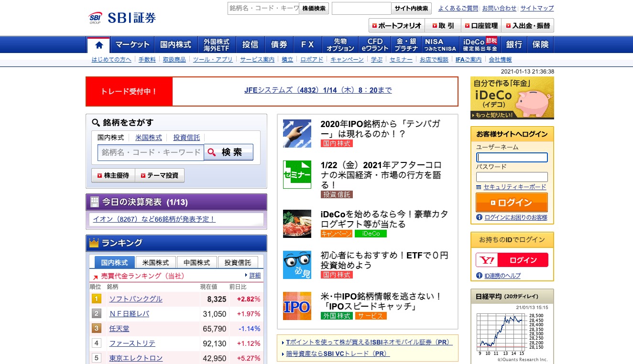Viewport: 633px width, 364px height.
Task: Click the 株主優待 button
Action: pos(113,175)
